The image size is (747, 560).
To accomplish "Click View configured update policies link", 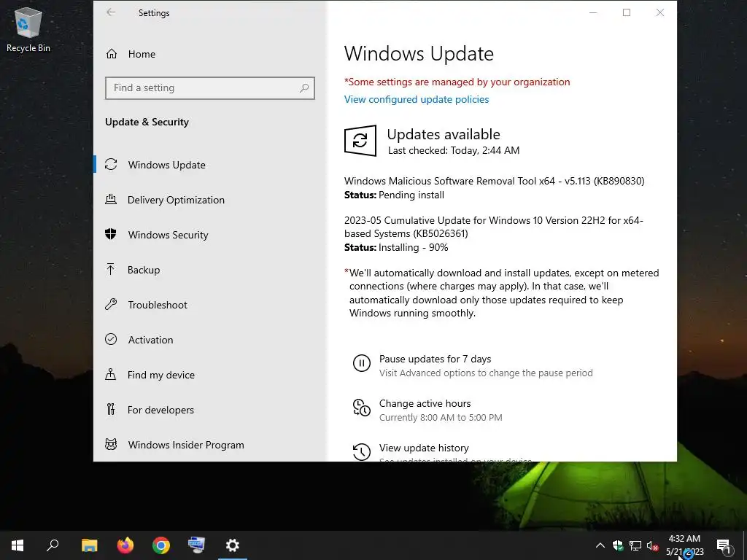I will tap(417, 99).
